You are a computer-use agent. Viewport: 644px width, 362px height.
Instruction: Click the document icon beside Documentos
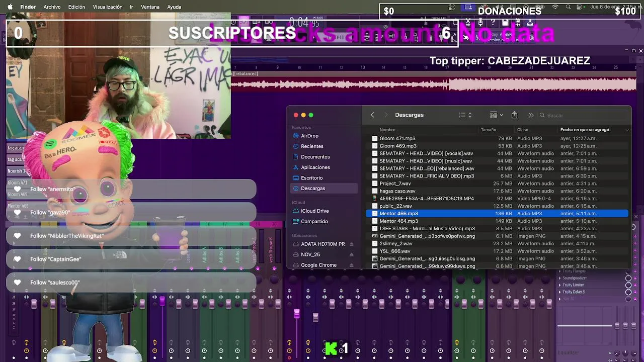tap(296, 157)
